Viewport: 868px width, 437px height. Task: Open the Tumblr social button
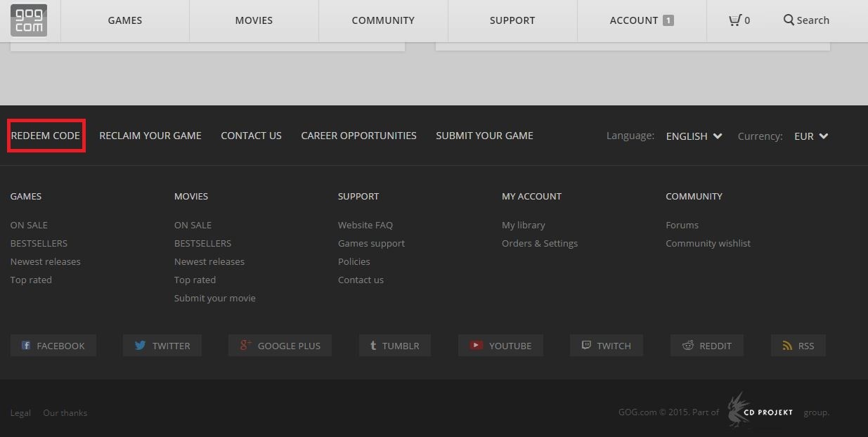click(394, 346)
